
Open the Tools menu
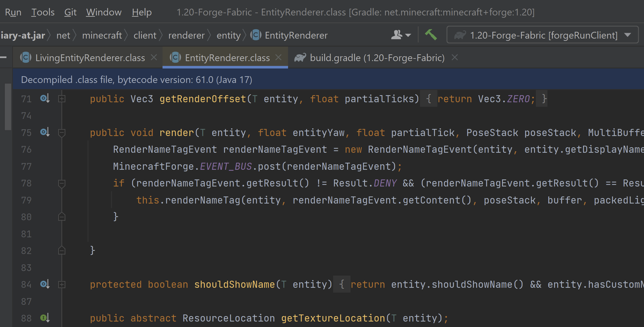(42, 12)
